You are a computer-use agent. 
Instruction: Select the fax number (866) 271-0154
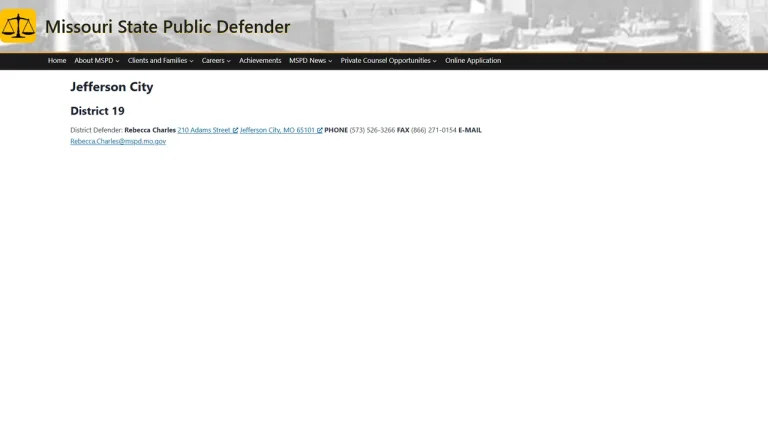click(x=434, y=130)
